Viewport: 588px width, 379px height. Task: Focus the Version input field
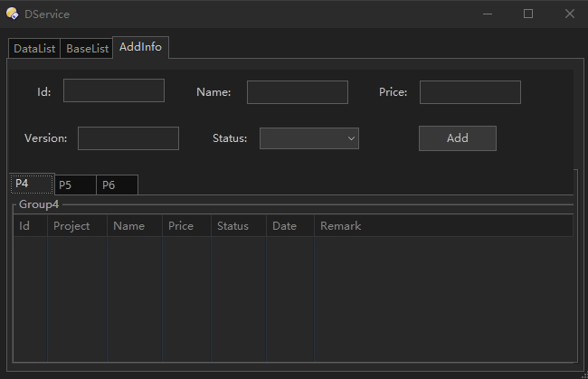(x=128, y=138)
